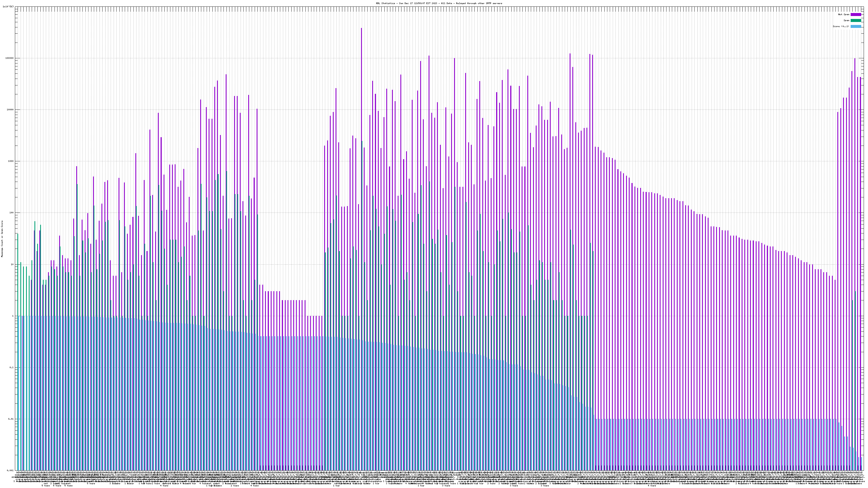Click the 1000 y-axis tick label
Image resolution: width=868 pixels, height=488 pixels.
(x=11, y=161)
